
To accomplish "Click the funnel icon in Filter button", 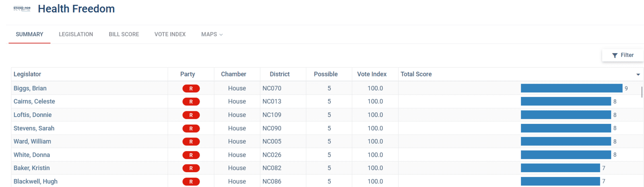I will point(615,55).
